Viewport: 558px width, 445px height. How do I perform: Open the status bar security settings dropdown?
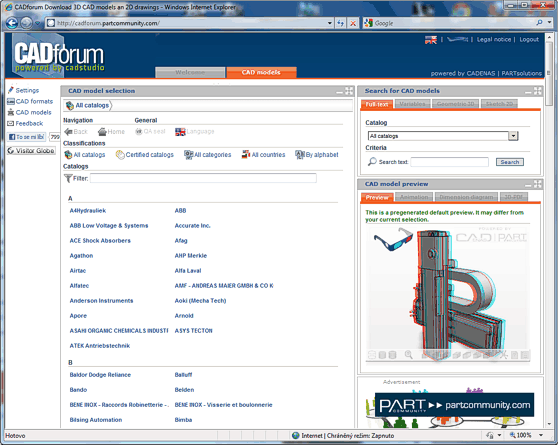point(499,435)
